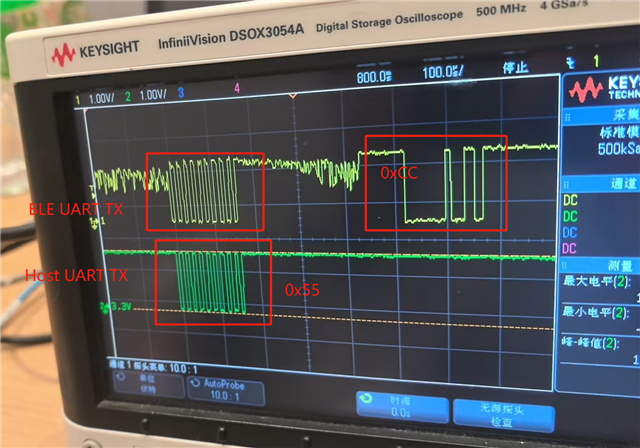
Task: Click the 500kSa sample rate readout
Action: (618, 149)
